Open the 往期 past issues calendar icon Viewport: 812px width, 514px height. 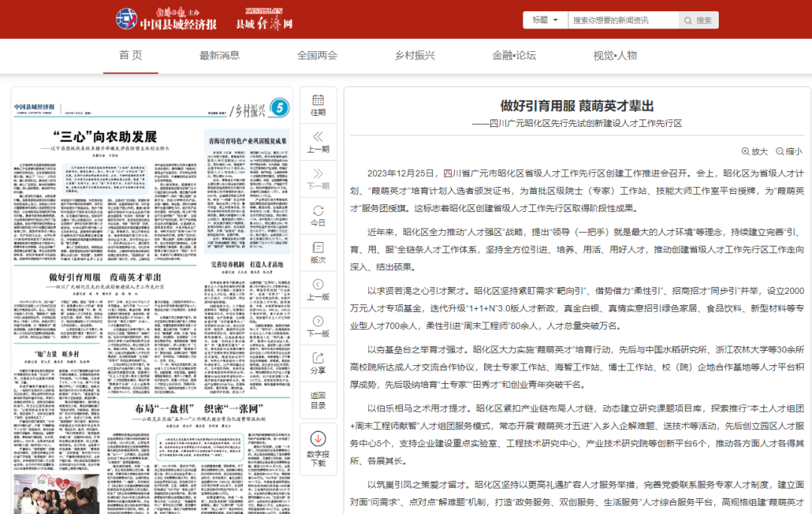coord(318,105)
